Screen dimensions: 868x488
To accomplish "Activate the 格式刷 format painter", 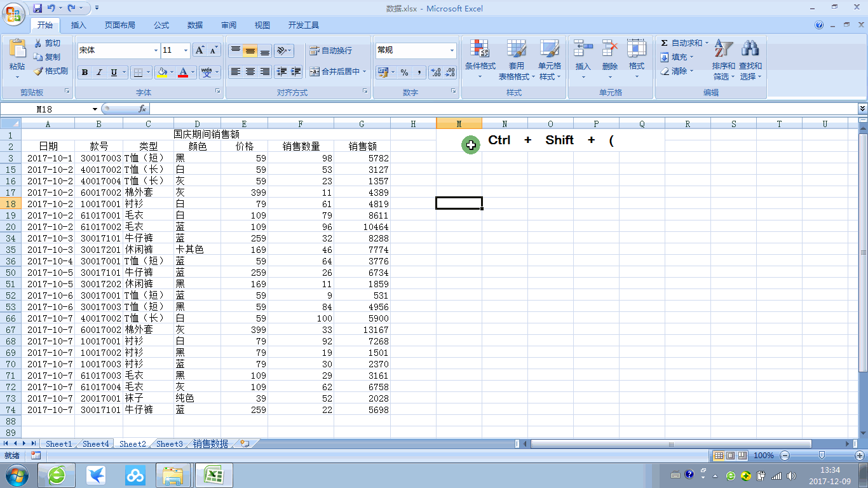I will point(51,71).
